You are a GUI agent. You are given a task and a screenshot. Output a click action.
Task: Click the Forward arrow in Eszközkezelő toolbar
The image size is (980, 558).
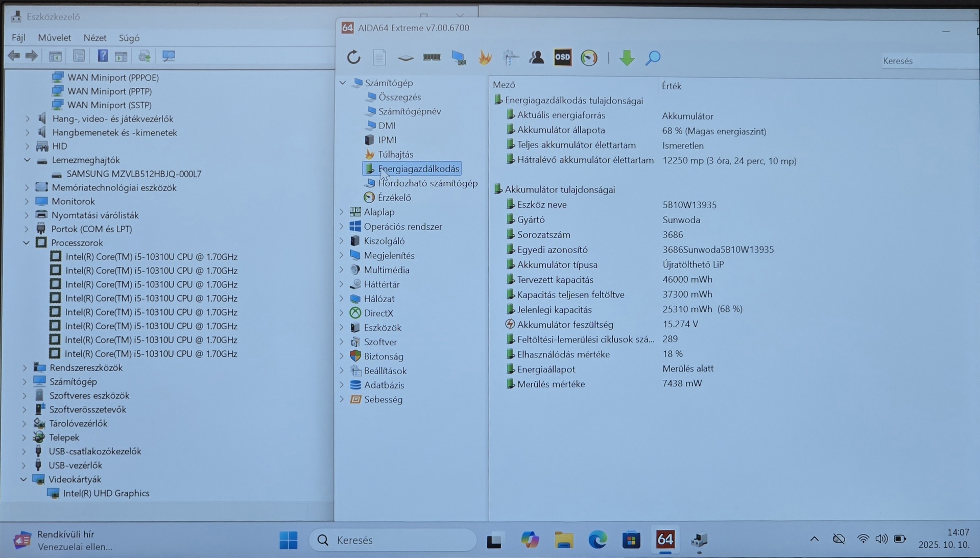coord(31,56)
